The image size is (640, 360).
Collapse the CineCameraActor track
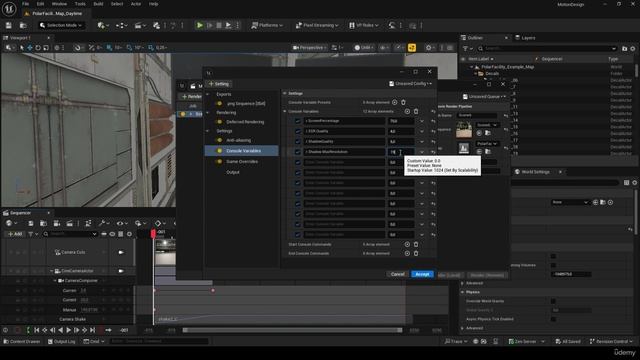pos(52,271)
